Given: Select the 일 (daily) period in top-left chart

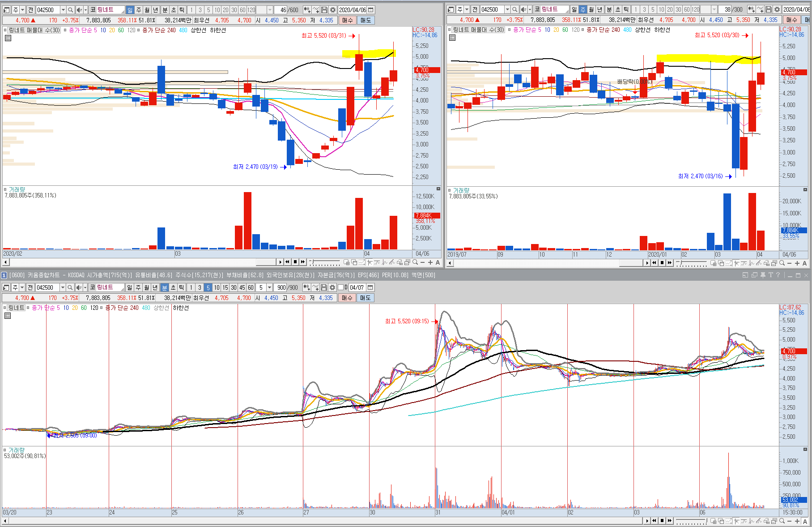Looking at the screenshot, I should (x=130, y=10).
